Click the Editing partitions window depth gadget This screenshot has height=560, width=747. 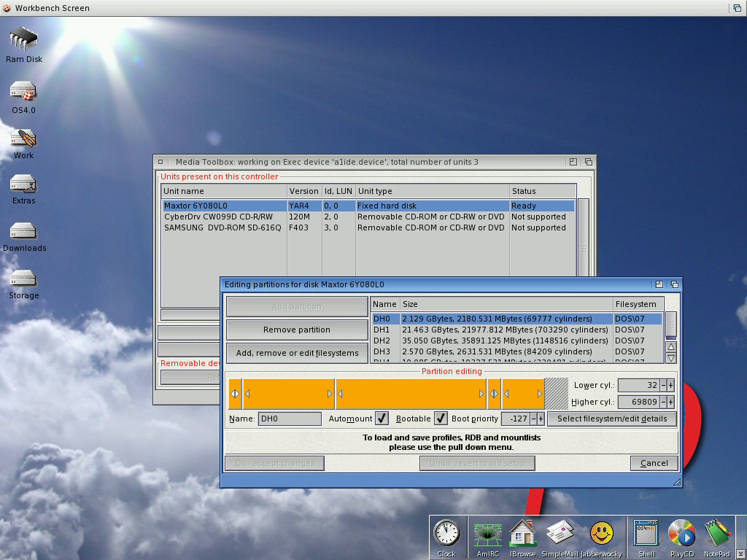pyautogui.click(x=675, y=284)
